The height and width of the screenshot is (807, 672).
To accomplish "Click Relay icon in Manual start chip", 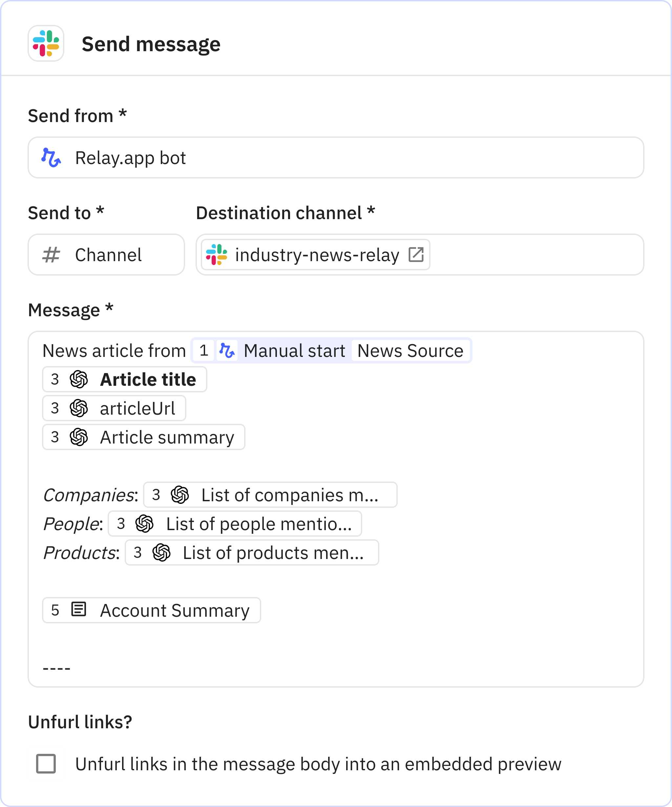I will click(x=227, y=350).
